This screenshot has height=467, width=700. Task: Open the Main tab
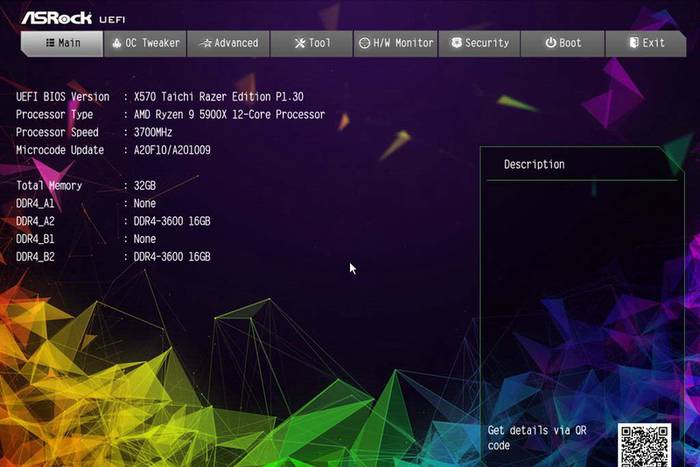point(62,43)
